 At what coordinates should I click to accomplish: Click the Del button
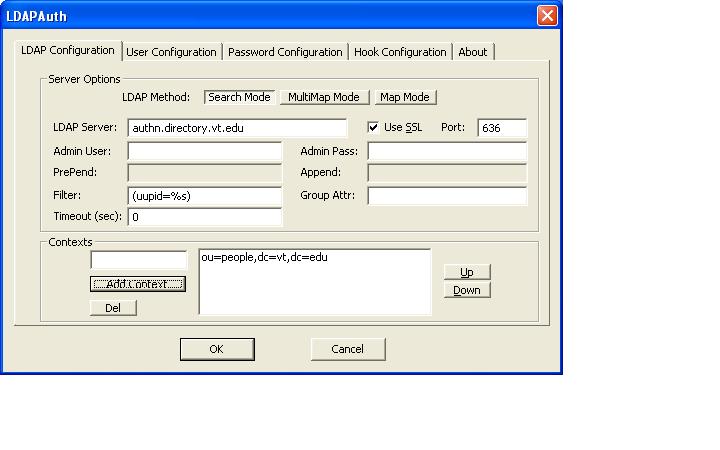click(113, 308)
